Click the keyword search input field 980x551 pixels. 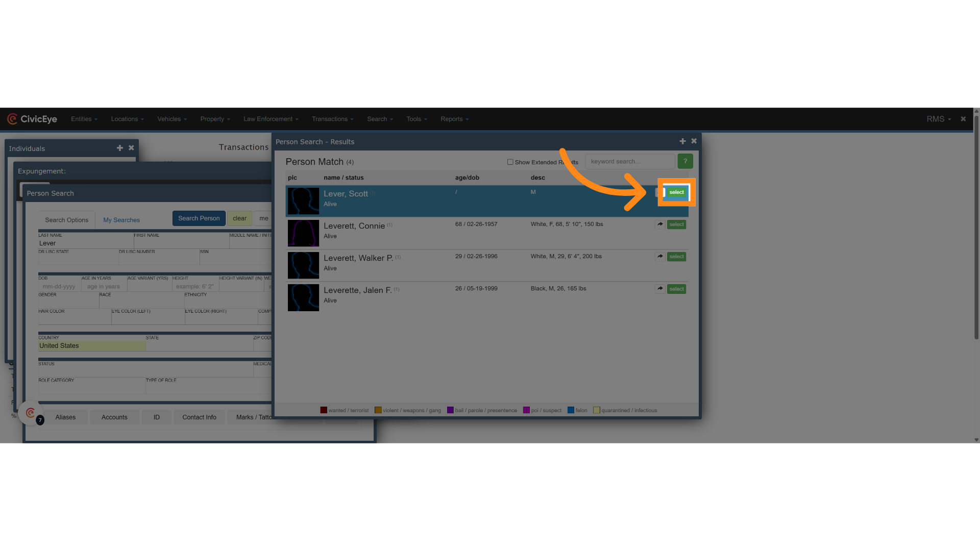[629, 162]
